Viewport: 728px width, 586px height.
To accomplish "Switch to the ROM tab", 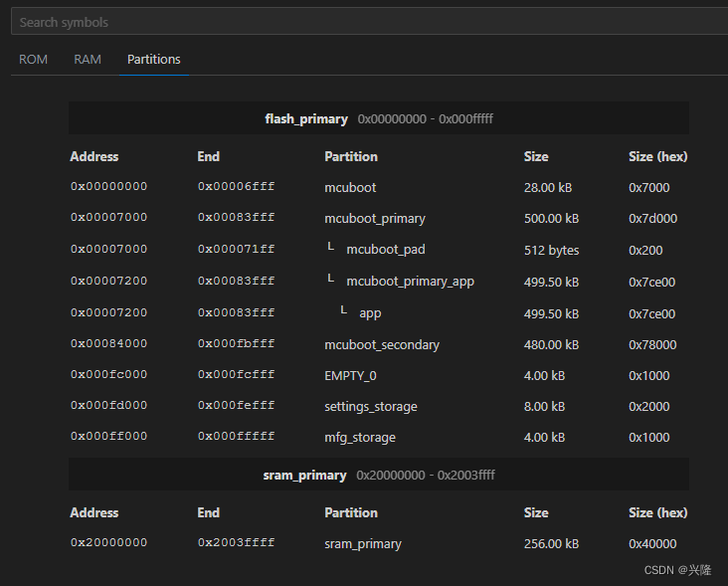I will (33, 60).
